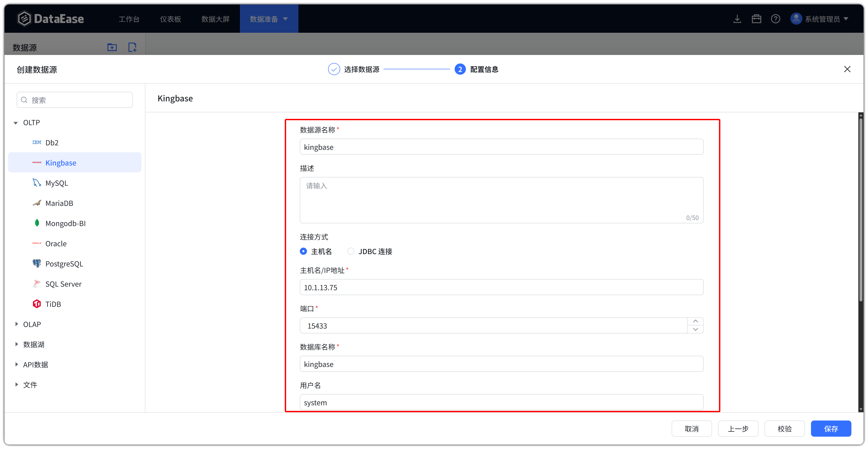The width and height of the screenshot is (868, 449).
Task: Click the 搜索 search field
Action: [x=75, y=100]
